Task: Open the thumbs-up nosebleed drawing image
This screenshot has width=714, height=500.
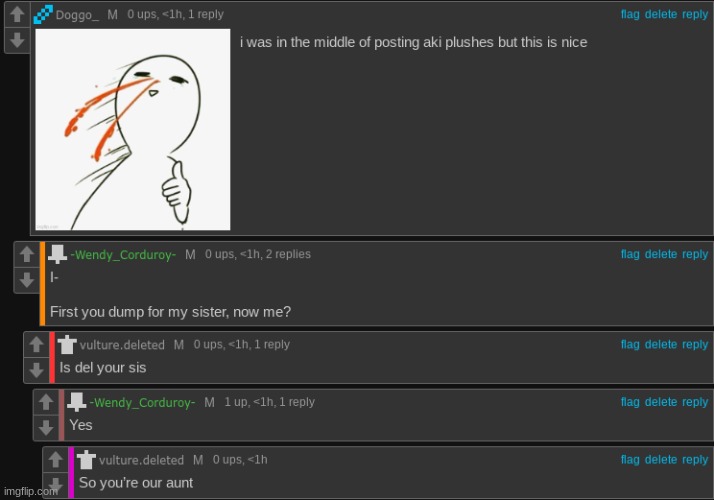Action: point(133,130)
